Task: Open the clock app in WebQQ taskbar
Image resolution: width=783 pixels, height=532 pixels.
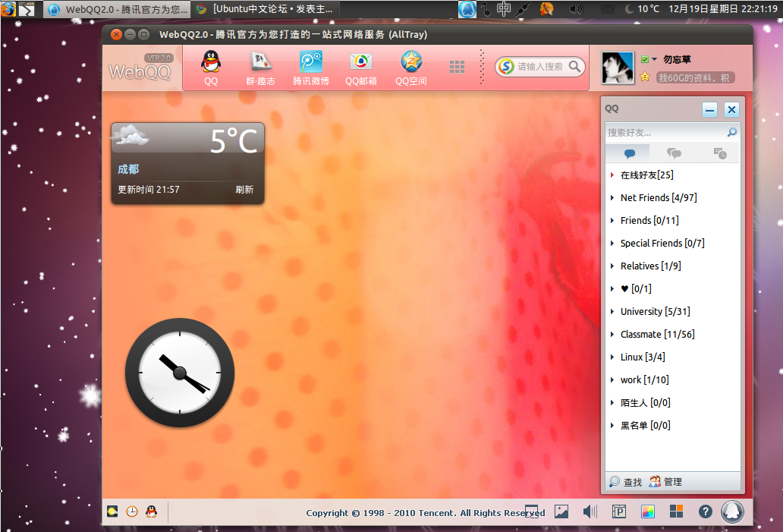Action: coord(132,512)
